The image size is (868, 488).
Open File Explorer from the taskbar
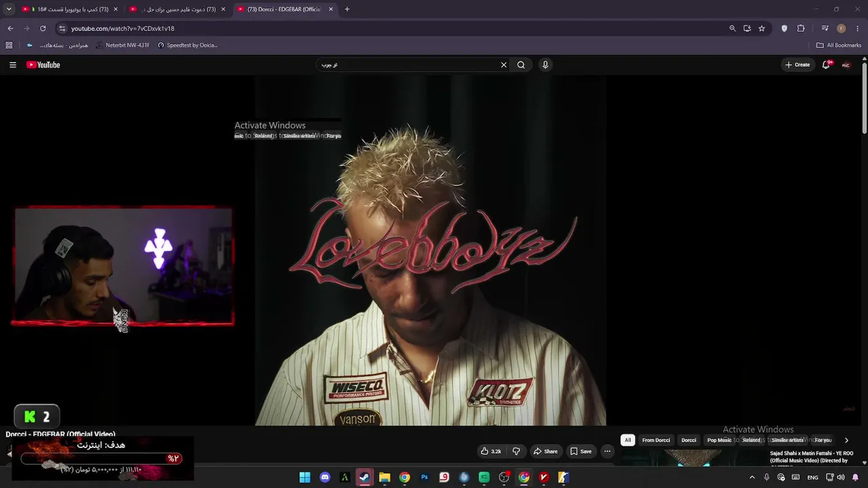(x=384, y=477)
